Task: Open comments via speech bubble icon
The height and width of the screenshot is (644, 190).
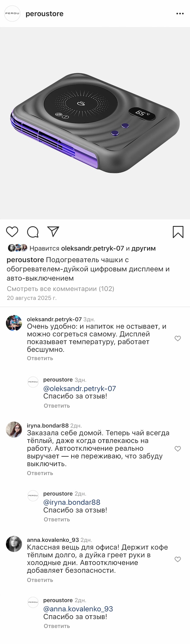Action: [33, 232]
